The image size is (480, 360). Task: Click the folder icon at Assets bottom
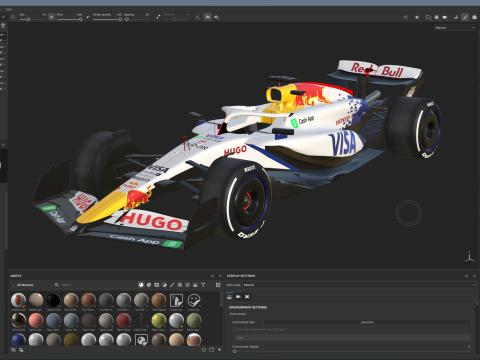[x=212, y=350]
